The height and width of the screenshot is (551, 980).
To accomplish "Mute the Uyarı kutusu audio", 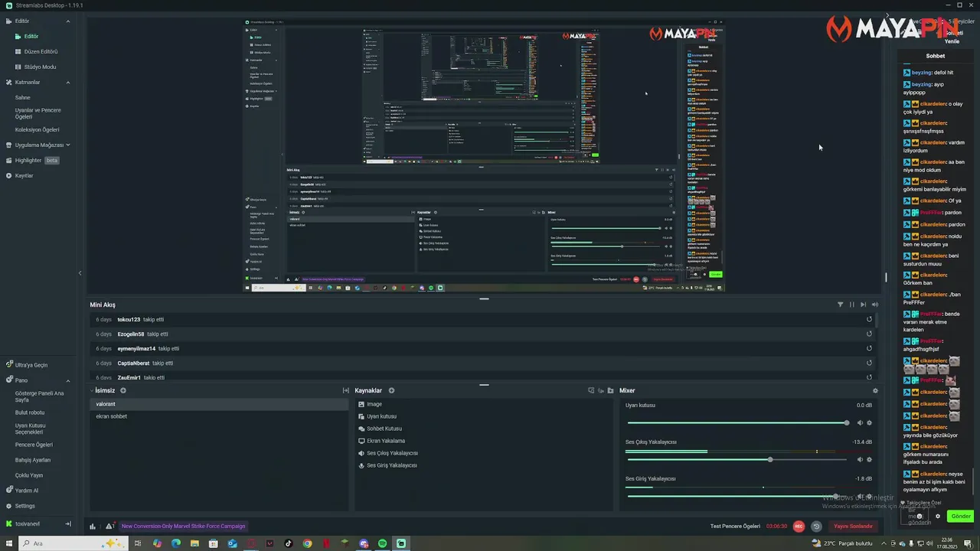I will (x=860, y=422).
